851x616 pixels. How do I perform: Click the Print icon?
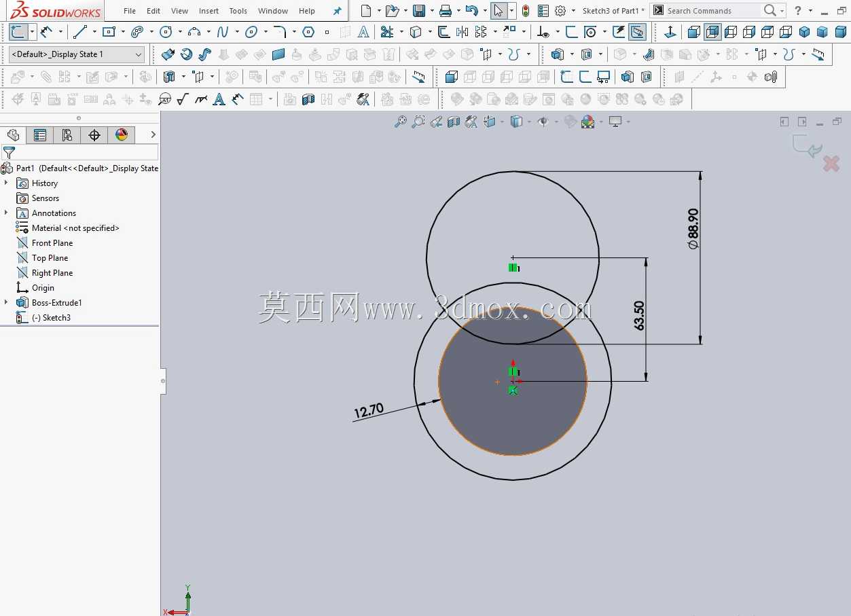[446, 11]
